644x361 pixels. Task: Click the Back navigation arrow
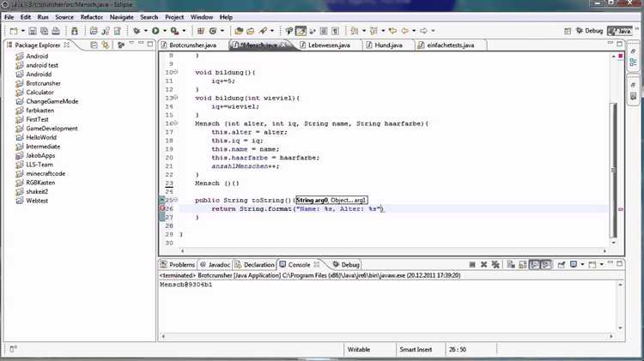(405, 31)
